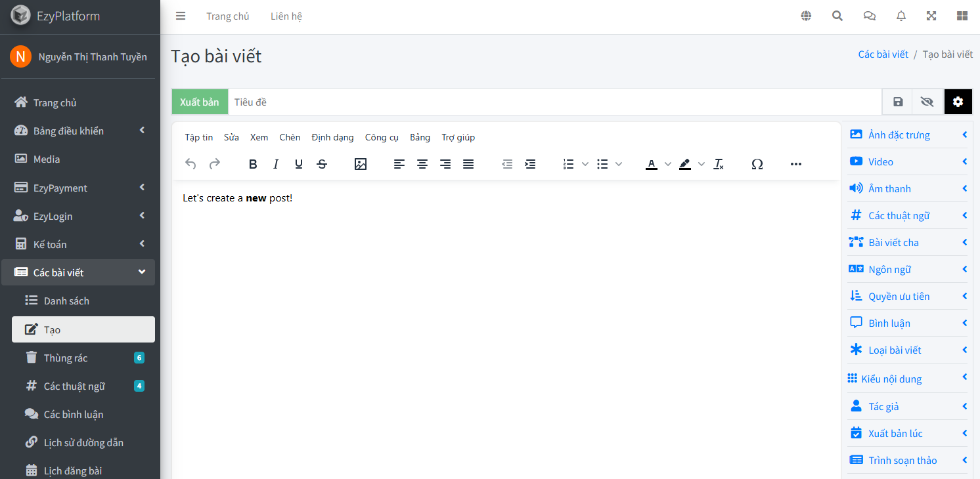This screenshot has width=980, height=479.
Task: Click the green Xuất bản button
Action: [200, 102]
